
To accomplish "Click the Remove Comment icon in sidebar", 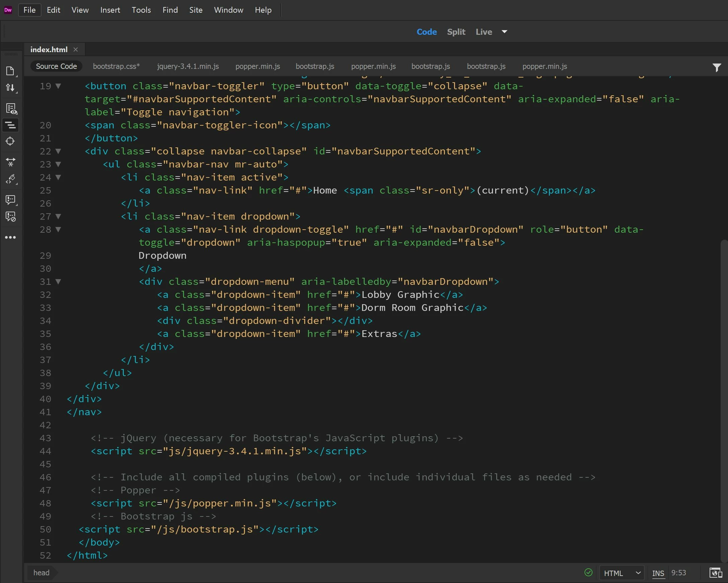I will pos(10,217).
